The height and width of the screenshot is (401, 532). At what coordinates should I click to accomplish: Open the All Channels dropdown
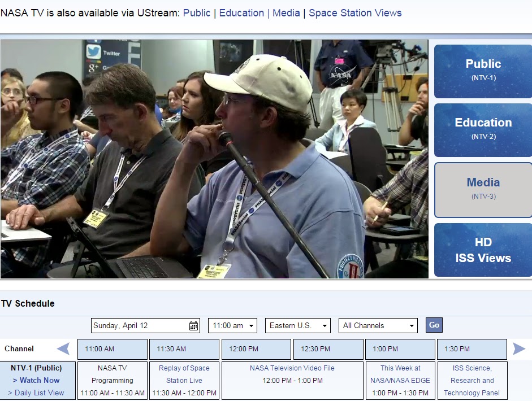(x=378, y=326)
